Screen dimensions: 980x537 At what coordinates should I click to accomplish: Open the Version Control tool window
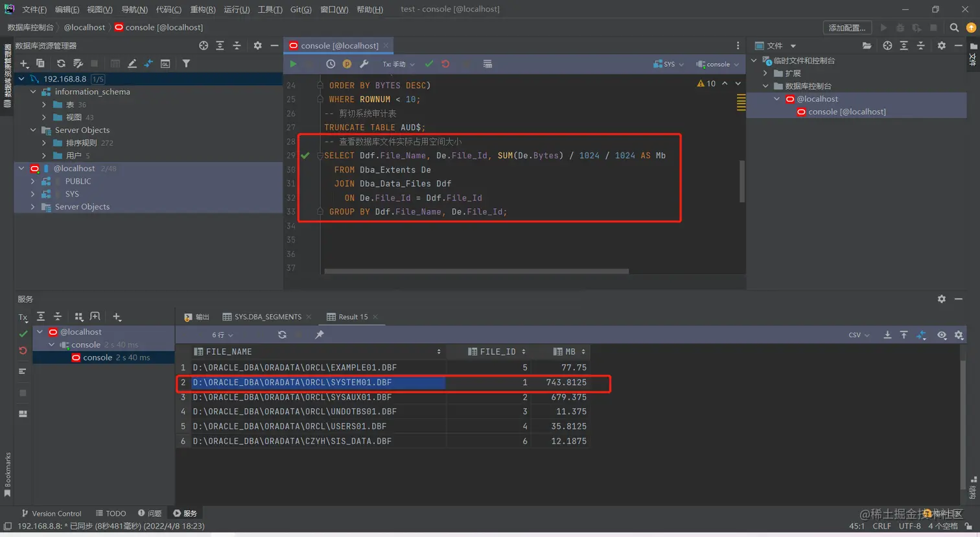point(51,513)
